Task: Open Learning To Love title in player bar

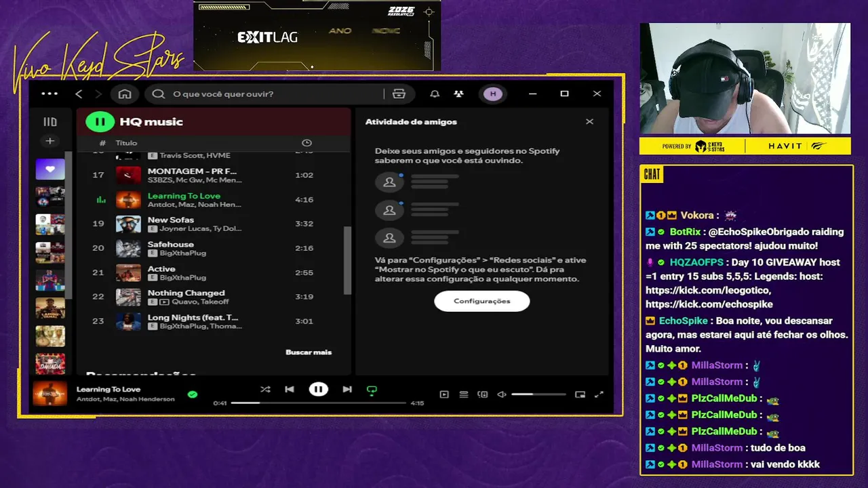Action: (x=108, y=389)
